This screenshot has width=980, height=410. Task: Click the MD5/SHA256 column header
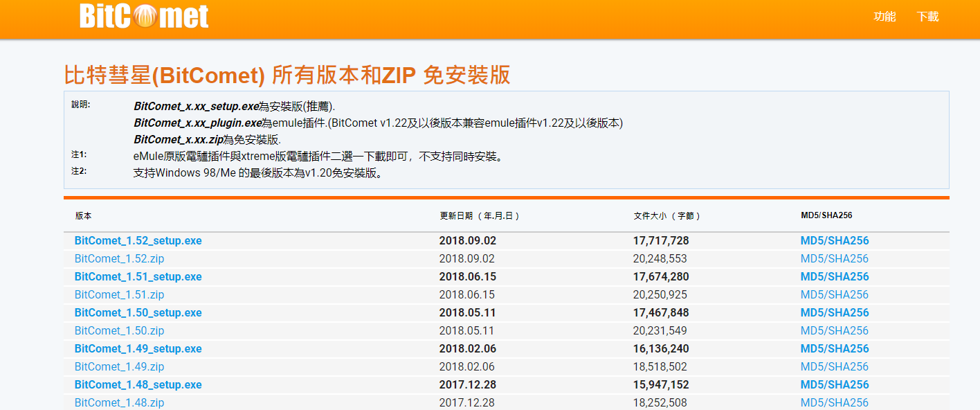click(826, 215)
